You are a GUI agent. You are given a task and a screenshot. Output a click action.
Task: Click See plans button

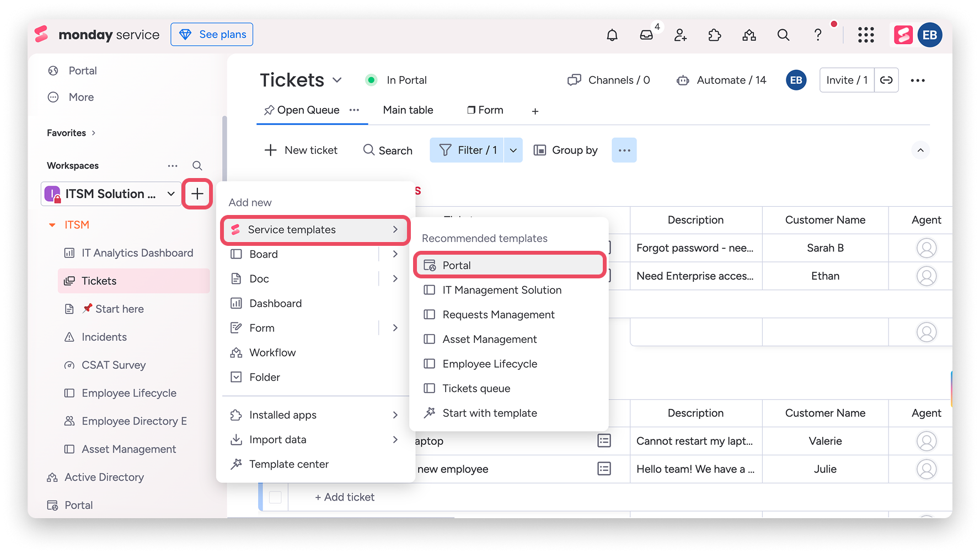[212, 34]
